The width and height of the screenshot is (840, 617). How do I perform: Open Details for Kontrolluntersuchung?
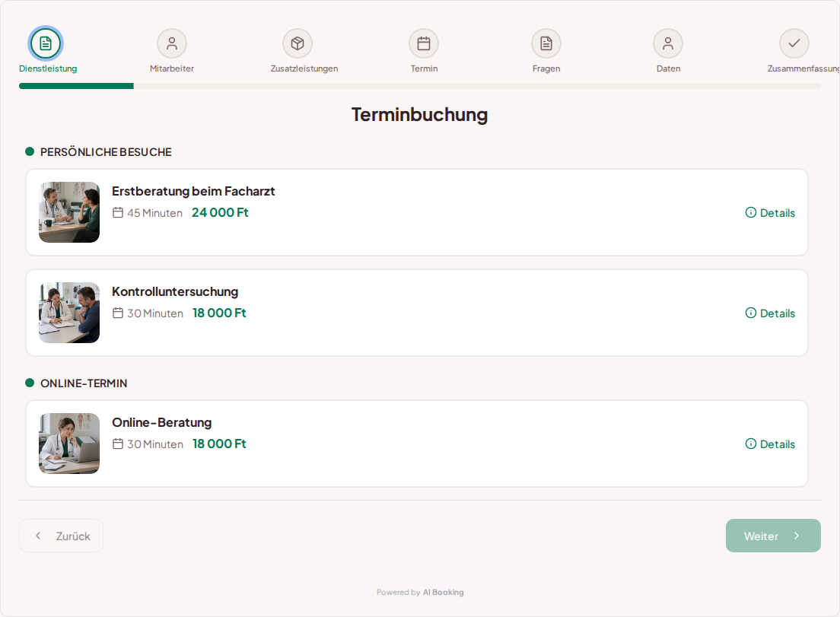[770, 313]
